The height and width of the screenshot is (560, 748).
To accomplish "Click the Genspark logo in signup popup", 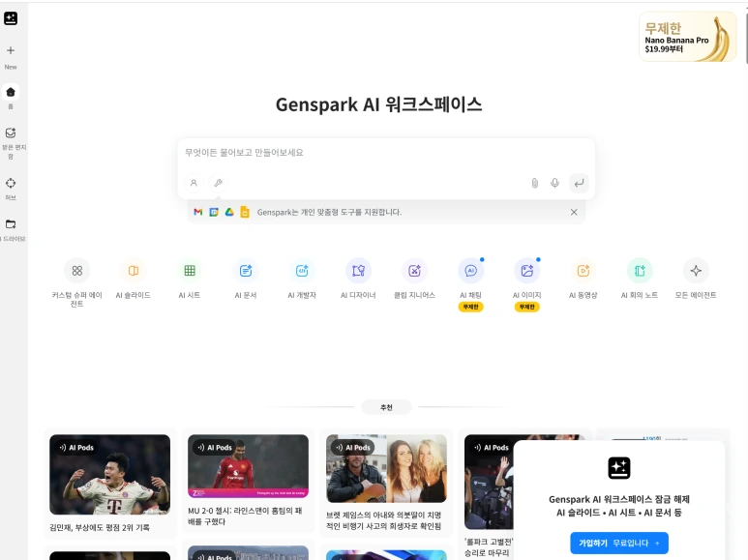I will coord(619,468).
